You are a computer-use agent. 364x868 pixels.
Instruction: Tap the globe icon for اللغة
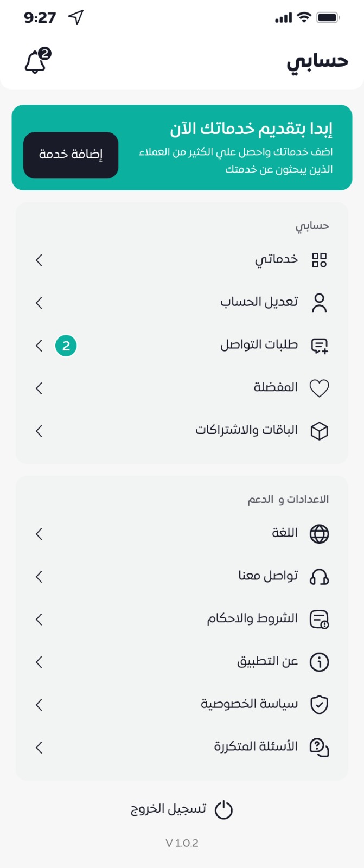click(x=319, y=534)
